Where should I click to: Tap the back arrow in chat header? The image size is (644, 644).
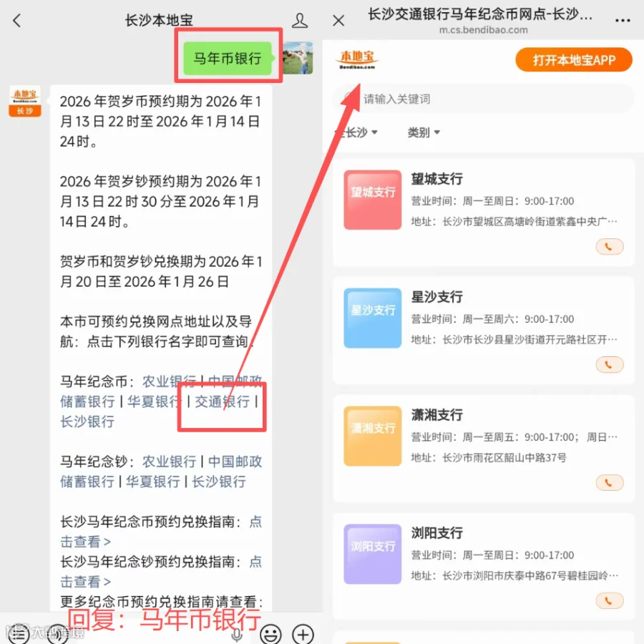pyautogui.click(x=17, y=21)
